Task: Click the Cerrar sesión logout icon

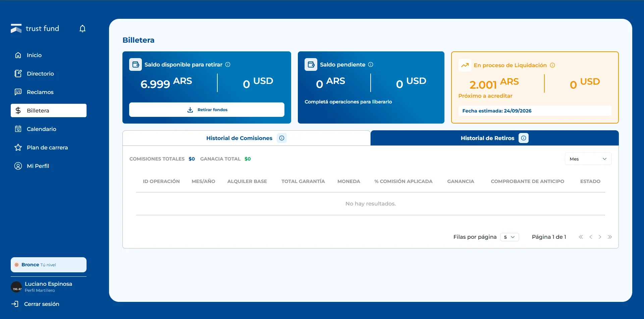Action: [15, 304]
